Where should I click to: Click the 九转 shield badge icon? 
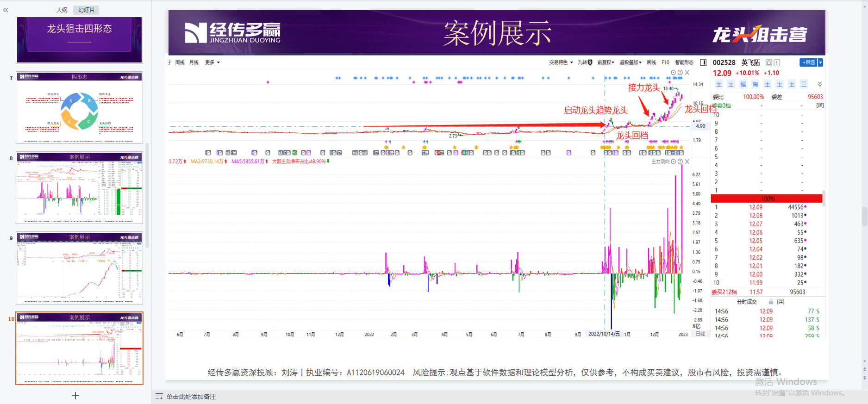tap(590, 62)
